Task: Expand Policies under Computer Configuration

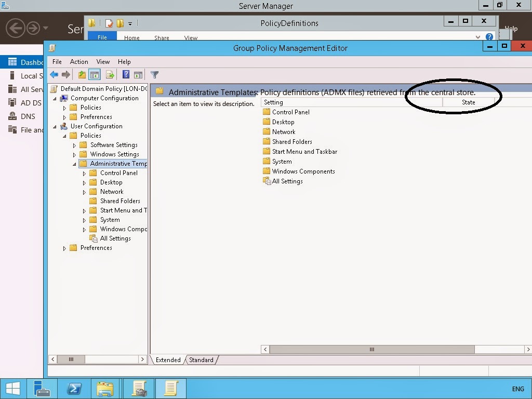Action: [x=64, y=108]
